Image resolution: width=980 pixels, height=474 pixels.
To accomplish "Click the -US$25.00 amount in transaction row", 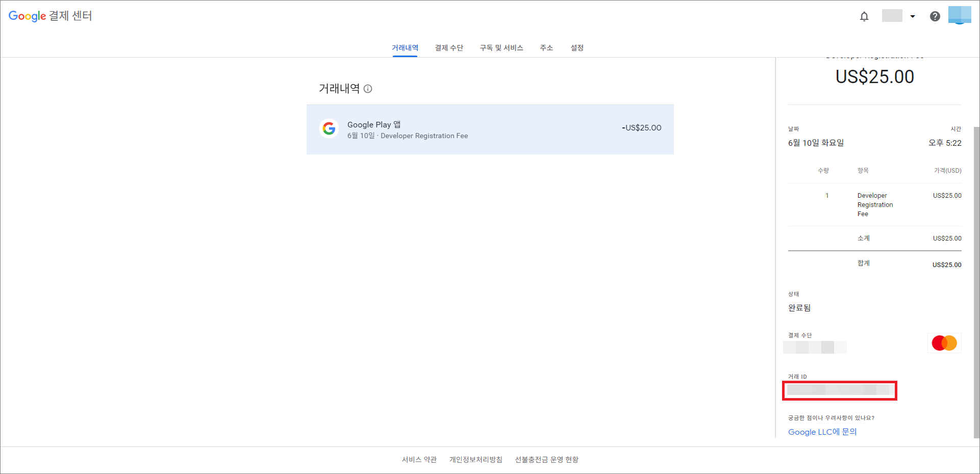I will coord(641,128).
